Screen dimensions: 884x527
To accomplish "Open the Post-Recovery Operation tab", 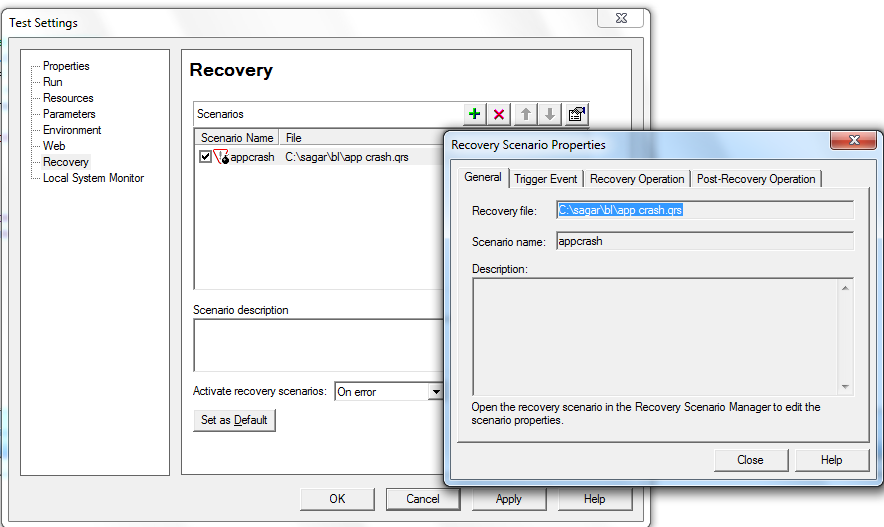I will 756,179.
